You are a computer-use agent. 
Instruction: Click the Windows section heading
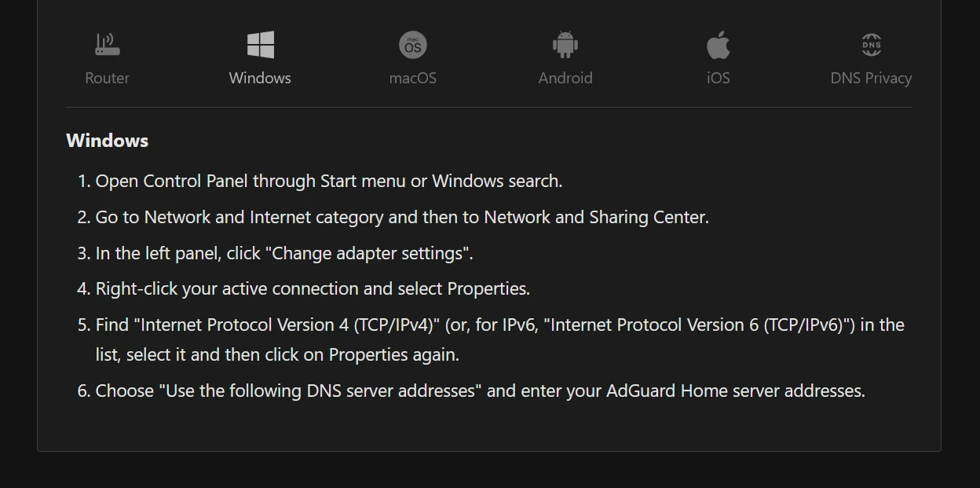click(107, 140)
